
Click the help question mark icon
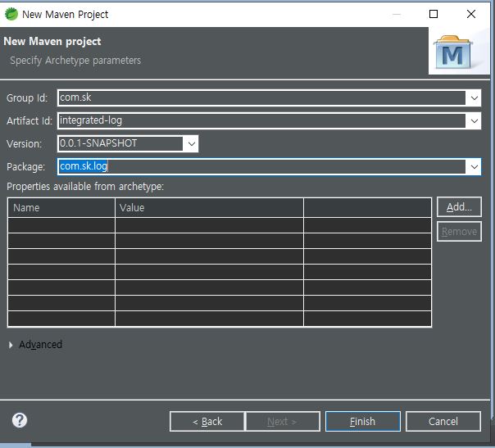point(20,420)
